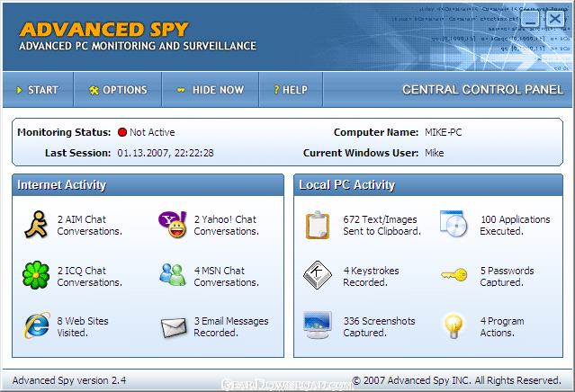Open the OPTIONS menu

point(118,90)
